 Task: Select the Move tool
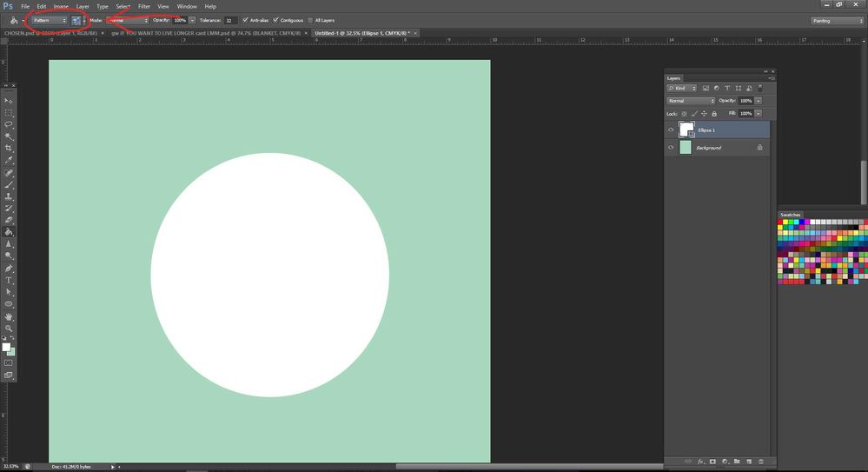9,101
